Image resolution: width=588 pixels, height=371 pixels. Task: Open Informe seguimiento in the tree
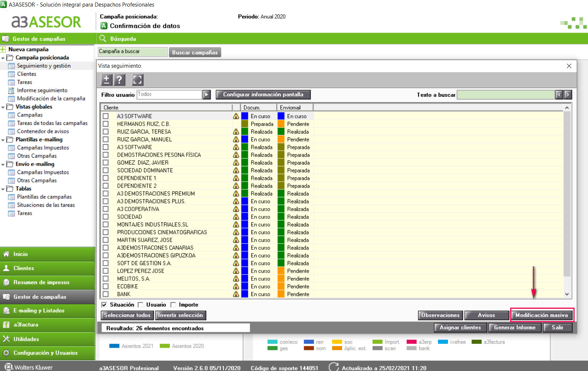[42, 90]
